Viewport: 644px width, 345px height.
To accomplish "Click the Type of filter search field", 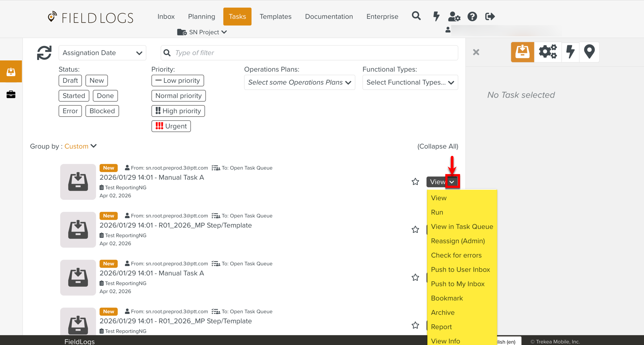I will [309, 53].
